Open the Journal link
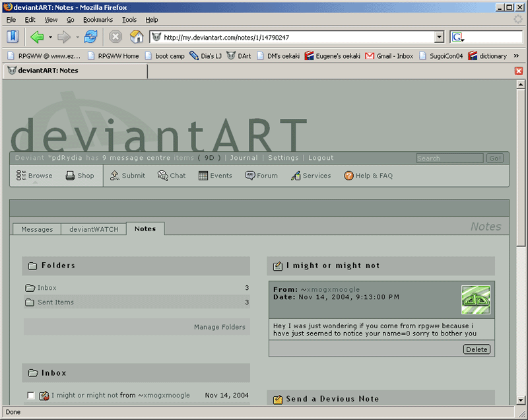528x420 pixels. coord(244,158)
